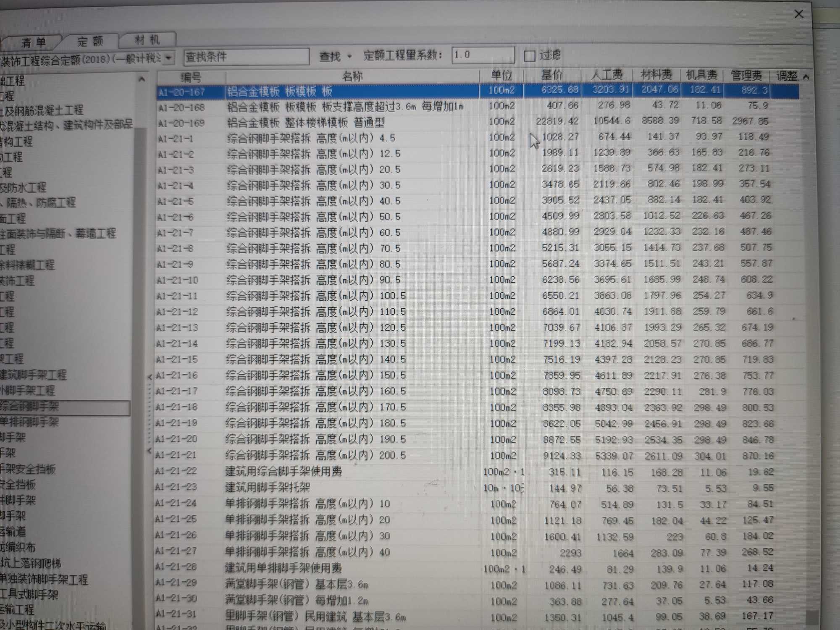Select 面装饰与隔断、幕墙工程 tree item
840x630 pixels.
click(58, 234)
